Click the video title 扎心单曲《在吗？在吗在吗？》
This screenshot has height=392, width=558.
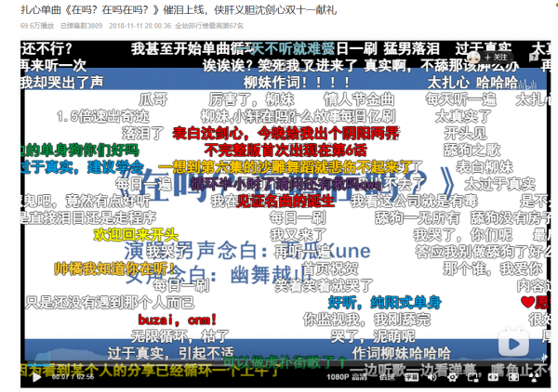coord(90,9)
